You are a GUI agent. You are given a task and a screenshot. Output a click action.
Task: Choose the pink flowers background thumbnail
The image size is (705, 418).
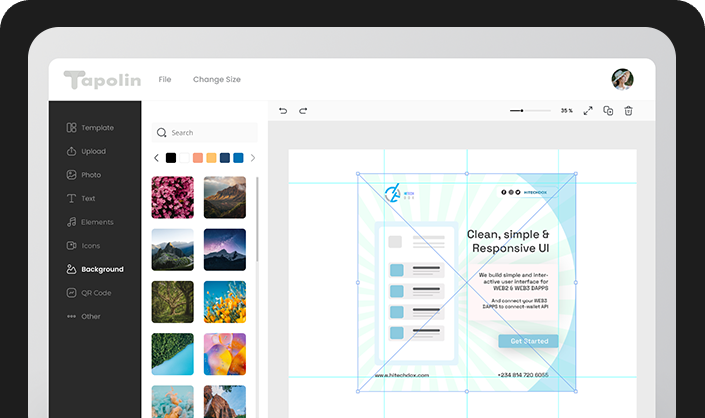(172, 197)
